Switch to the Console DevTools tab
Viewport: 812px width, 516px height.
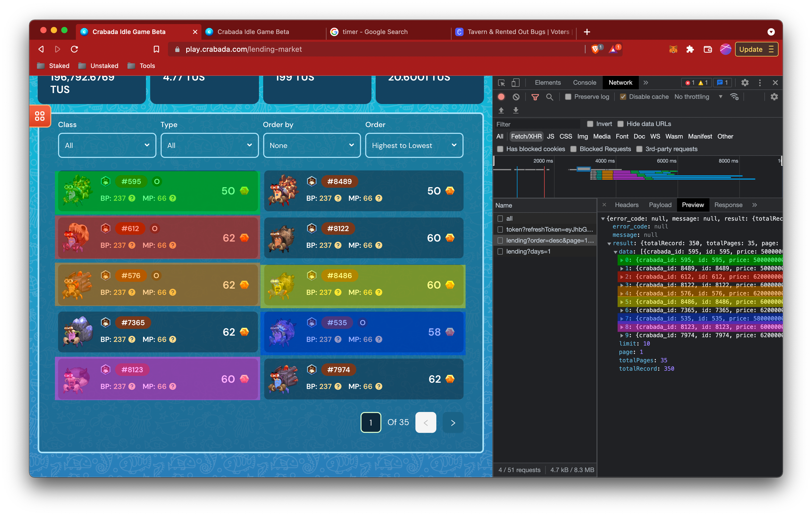point(584,83)
